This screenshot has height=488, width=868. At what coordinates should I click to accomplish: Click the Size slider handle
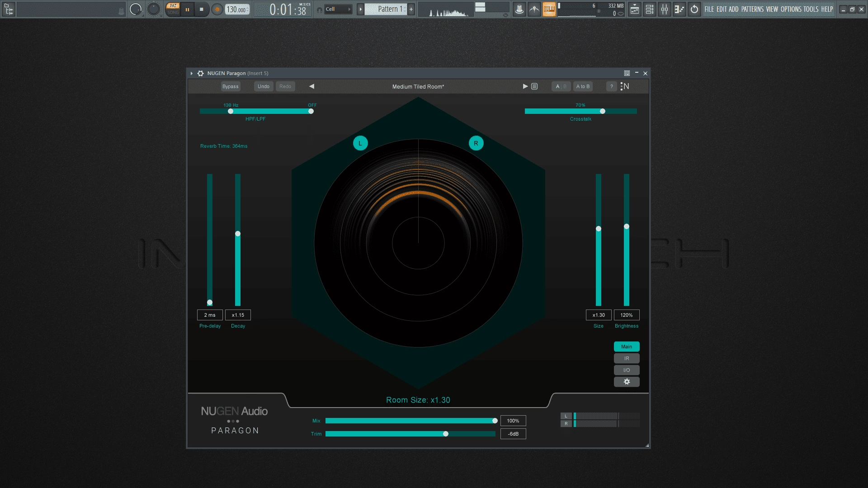pyautogui.click(x=599, y=229)
